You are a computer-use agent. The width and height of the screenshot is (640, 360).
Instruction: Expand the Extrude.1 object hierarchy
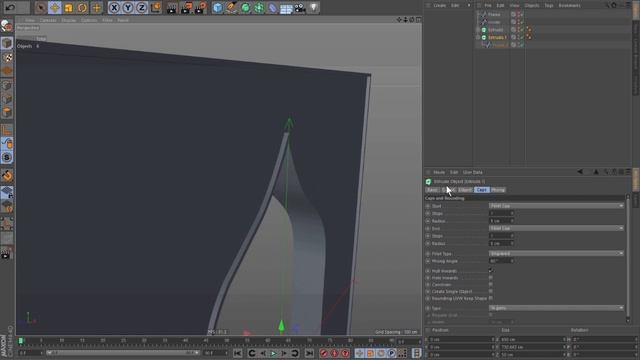pyautogui.click(x=478, y=37)
